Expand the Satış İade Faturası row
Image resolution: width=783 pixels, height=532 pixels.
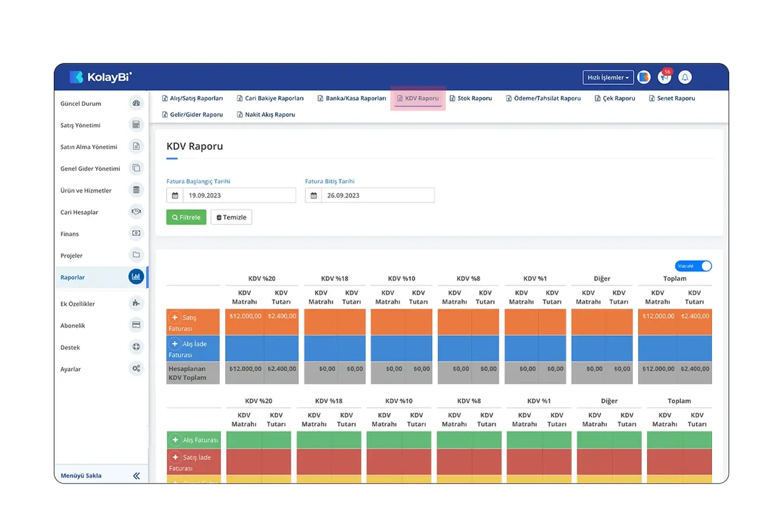(x=176, y=457)
